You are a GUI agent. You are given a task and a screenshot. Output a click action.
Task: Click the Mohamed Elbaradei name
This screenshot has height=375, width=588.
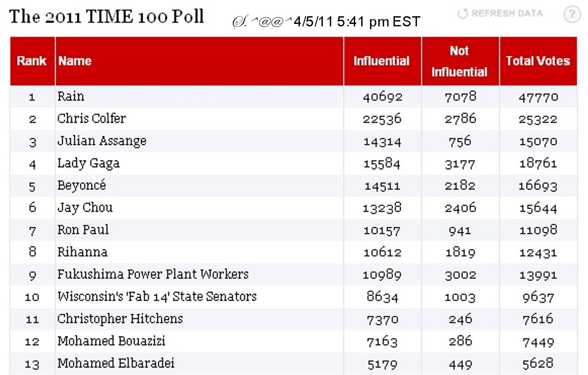116,363
